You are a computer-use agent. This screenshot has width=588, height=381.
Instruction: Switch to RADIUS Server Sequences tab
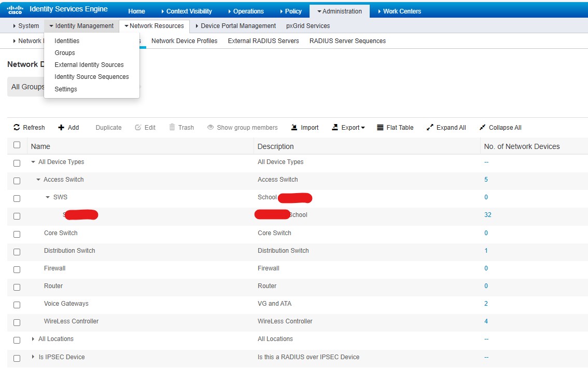pos(347,40)
